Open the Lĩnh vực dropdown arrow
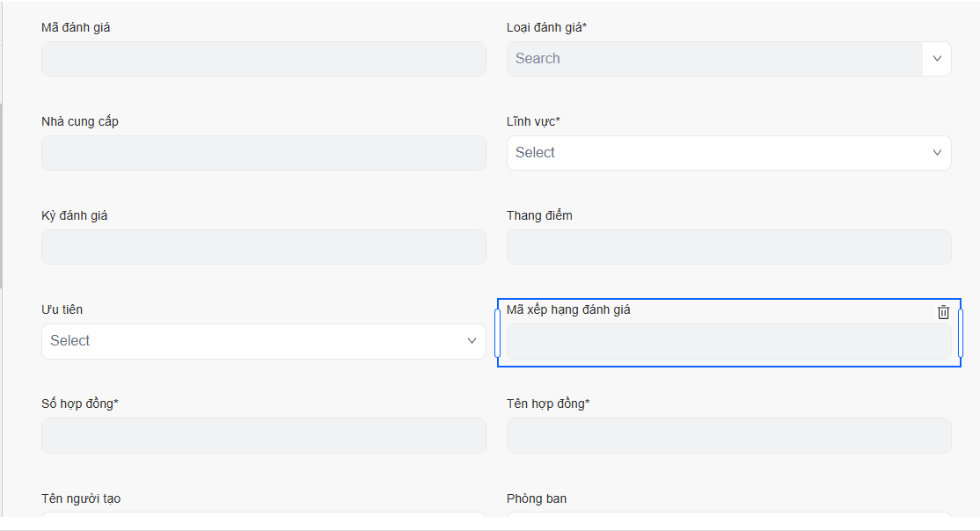The width and height of the screenshot is (980, 531). click(937, 153)
